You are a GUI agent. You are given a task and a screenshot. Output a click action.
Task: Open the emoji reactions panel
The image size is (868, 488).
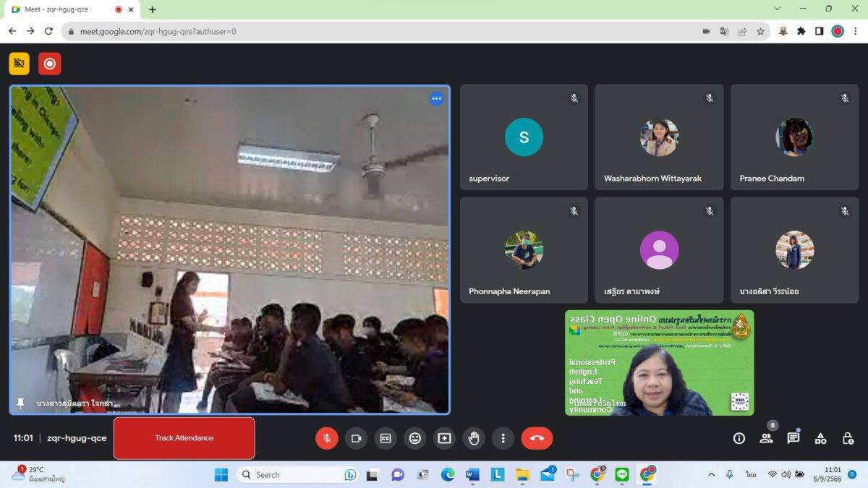coord(415,438)
